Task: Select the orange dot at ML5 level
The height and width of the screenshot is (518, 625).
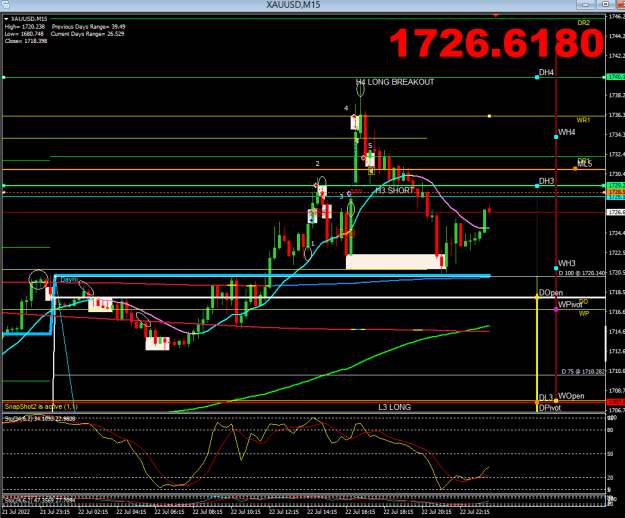Action: (x=575, y=169)
